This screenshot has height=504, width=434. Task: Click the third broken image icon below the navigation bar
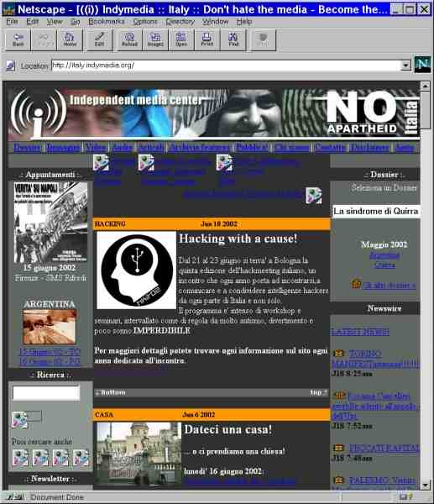coord(224,163)
